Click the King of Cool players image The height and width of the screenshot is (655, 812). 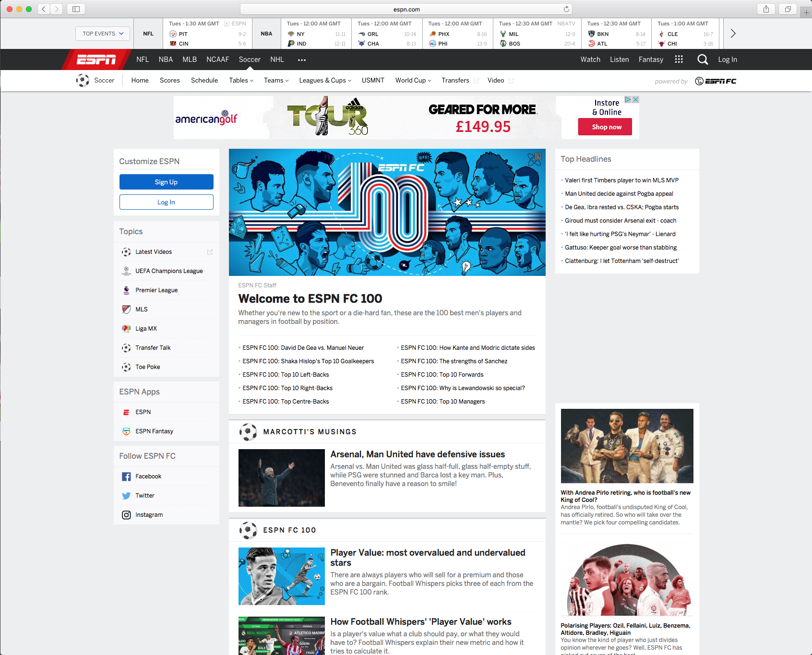[627, 446]
